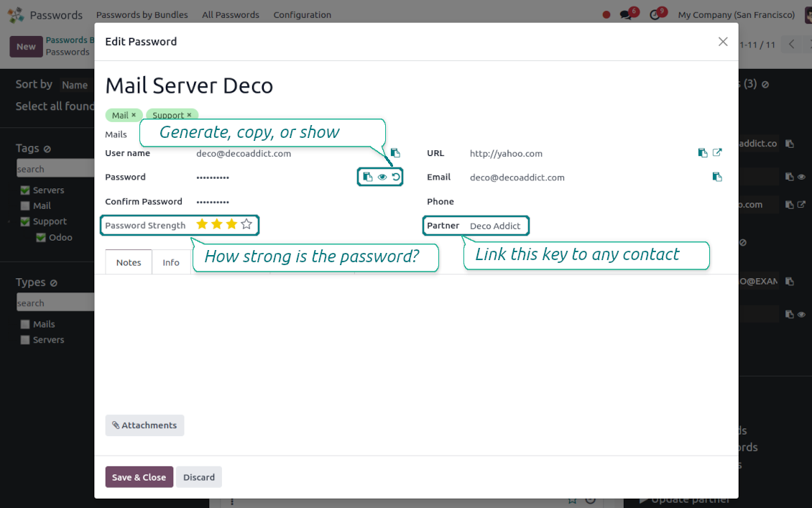Copy the user name to clipboard
Screen dimensions: 812x508
pos(395,153)
